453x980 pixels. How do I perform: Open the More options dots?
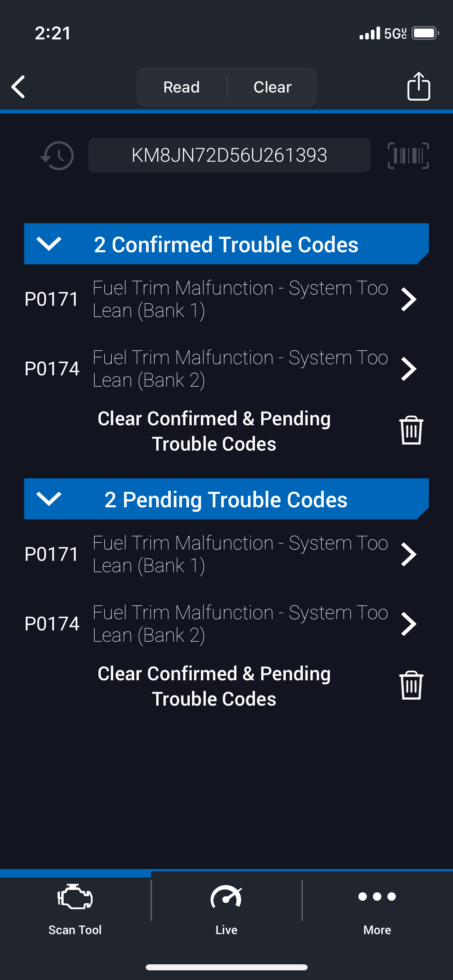coord(377,896)
